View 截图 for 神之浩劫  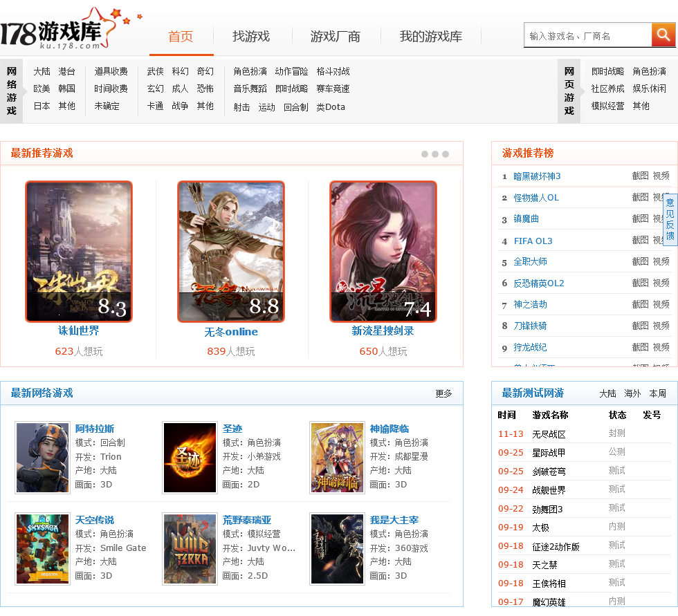641,305
